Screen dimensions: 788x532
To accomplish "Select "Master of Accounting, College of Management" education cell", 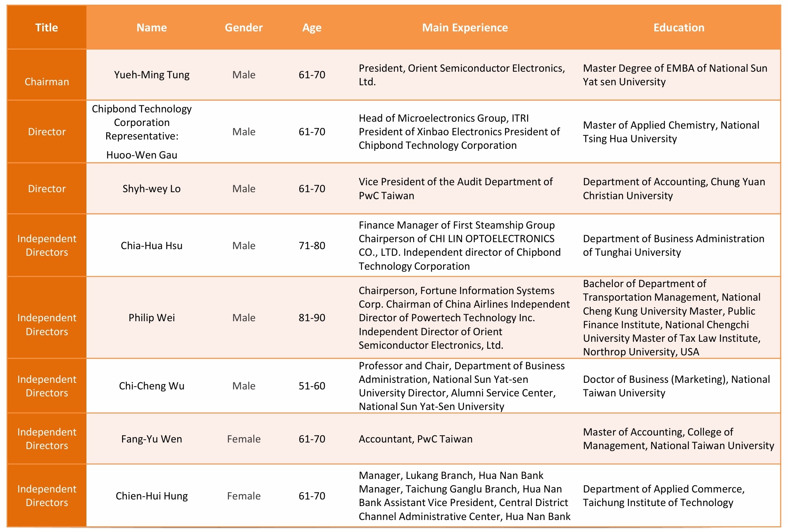I will [679, 439].
